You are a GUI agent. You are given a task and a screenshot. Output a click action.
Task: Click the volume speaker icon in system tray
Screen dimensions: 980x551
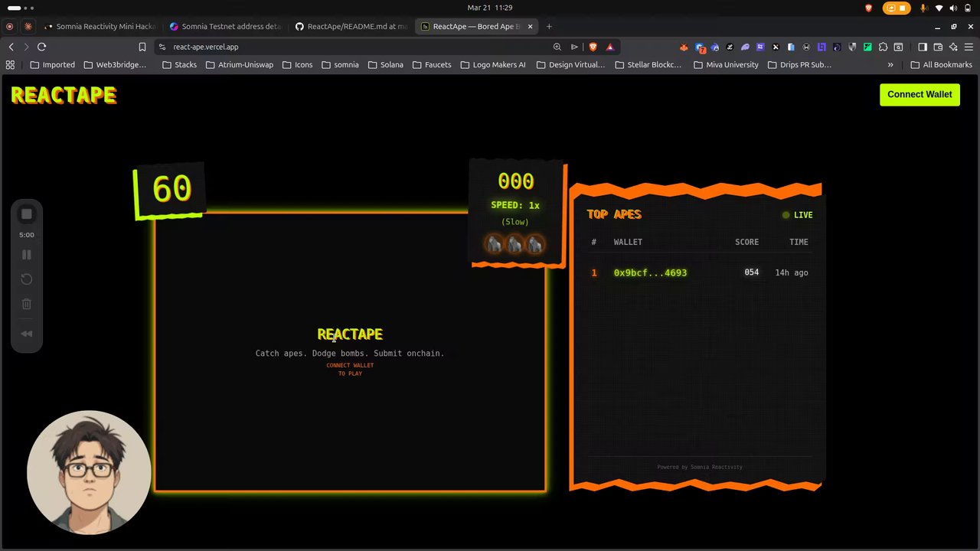click(953, 8)
